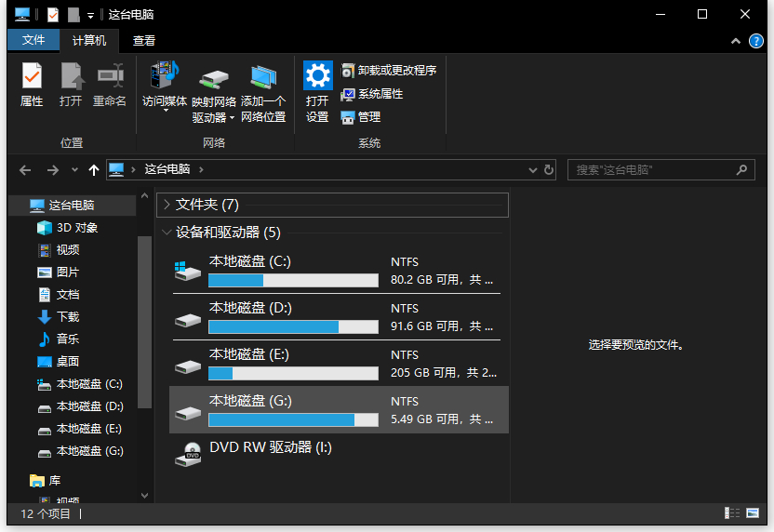The image size is (774, 532).
Task: Select 这台电脑 in navigation pane
Action: click(x=71, y=206)
